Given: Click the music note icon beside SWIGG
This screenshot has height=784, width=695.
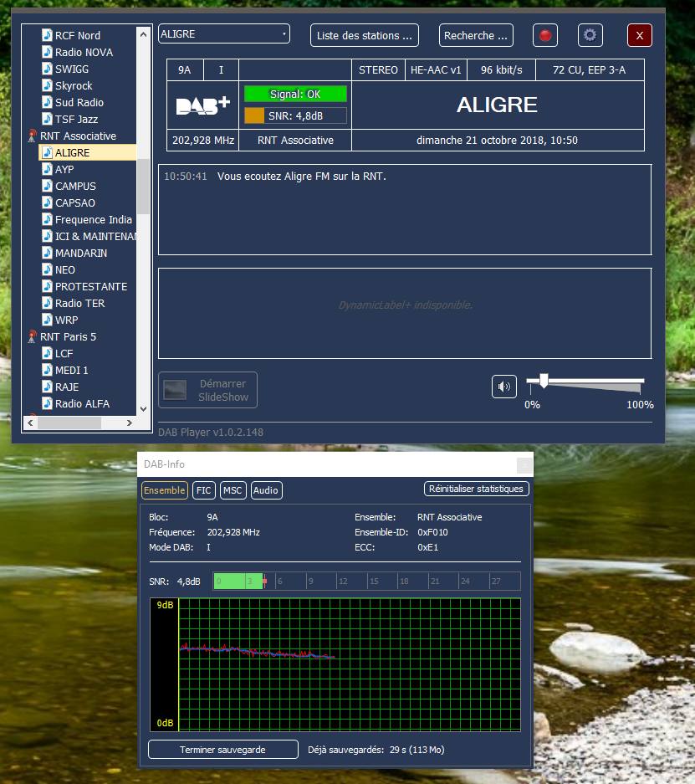Looking at the screenshot, I should tap(47, 69).
